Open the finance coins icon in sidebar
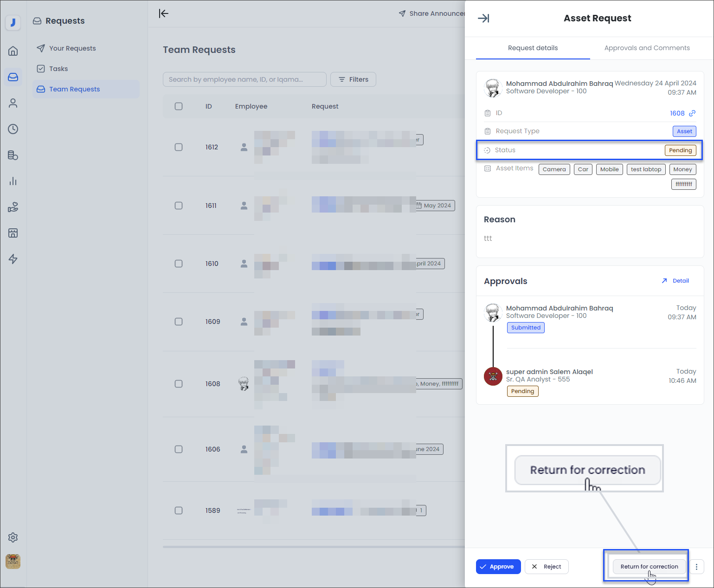This screenshot has height=588, width=714. click(x=13, y=155)
